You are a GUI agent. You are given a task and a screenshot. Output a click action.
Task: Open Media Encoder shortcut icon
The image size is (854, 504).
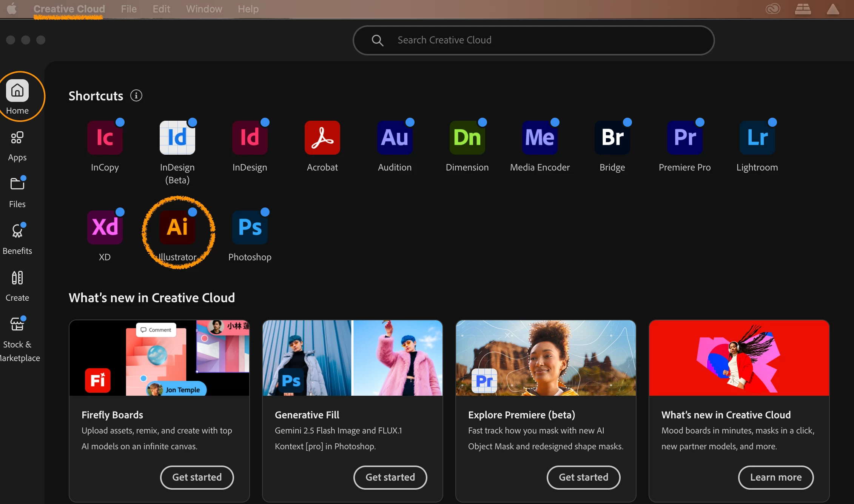pyautogui.click(x=540, y=137)
